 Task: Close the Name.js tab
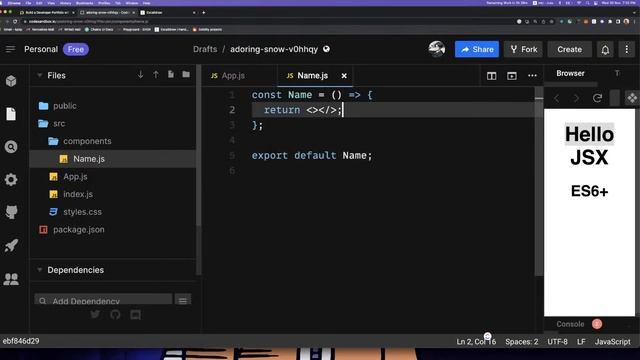(x=344, y=76)
